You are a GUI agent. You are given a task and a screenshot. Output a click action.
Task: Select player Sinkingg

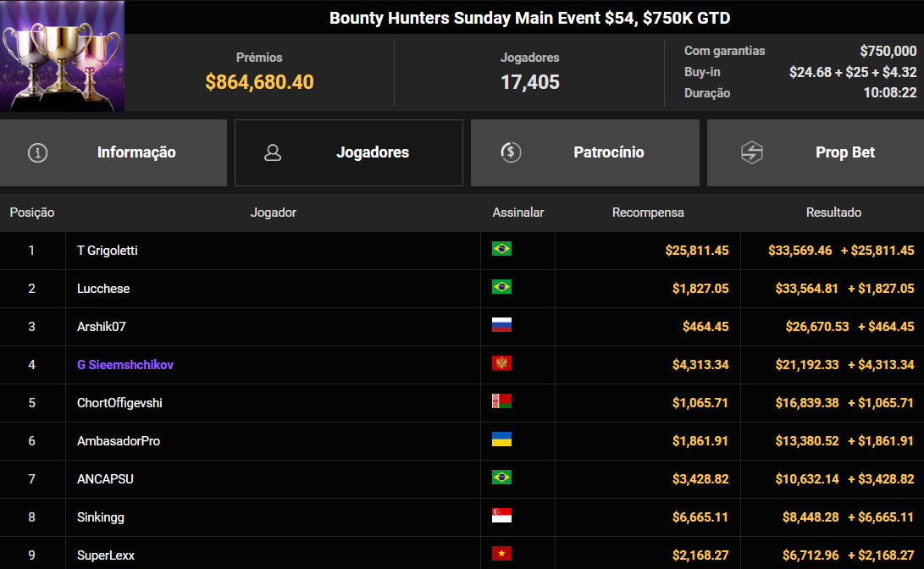click(100, 517)
